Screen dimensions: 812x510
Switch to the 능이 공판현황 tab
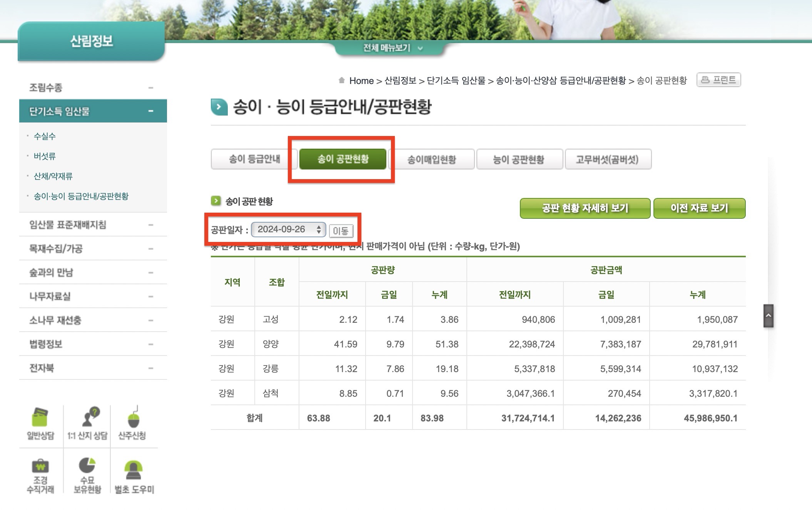click(x=519, y=159)
